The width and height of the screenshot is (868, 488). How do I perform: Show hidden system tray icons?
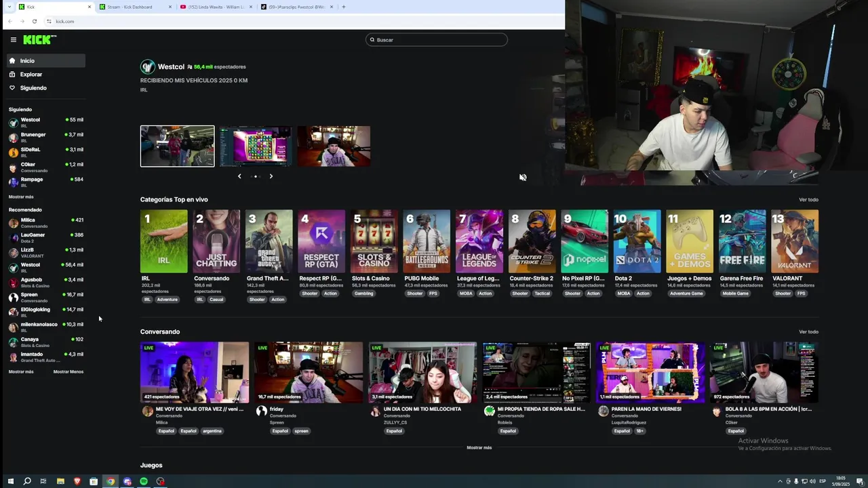[x=780, y=481]
